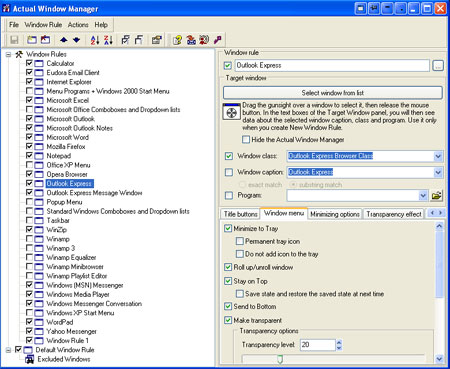Click the purple key registration icon
The image size is (450, 369).
(x=218, y=40)
